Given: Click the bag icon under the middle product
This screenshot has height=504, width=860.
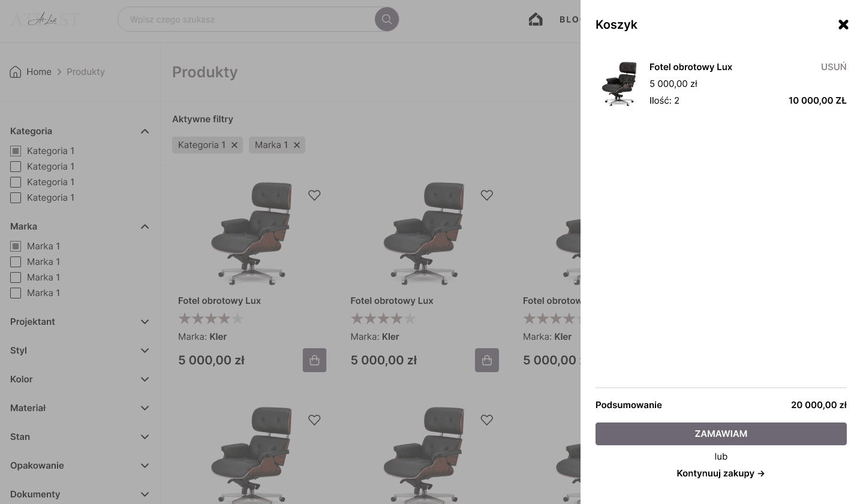Looking at the screenshot, I should pyautogui.click(x=486, y=360).
